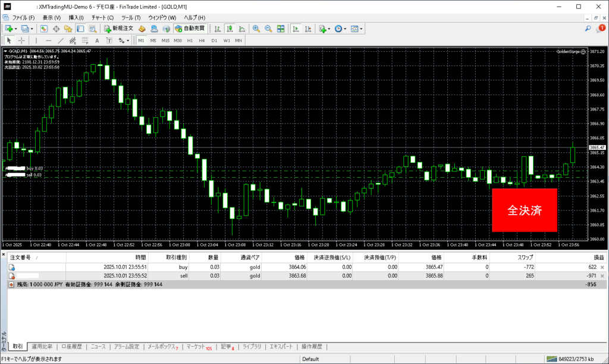Screen dimensions: 609x364
Task: Click the zoom in magnifier icon
Action: (256, 29)
